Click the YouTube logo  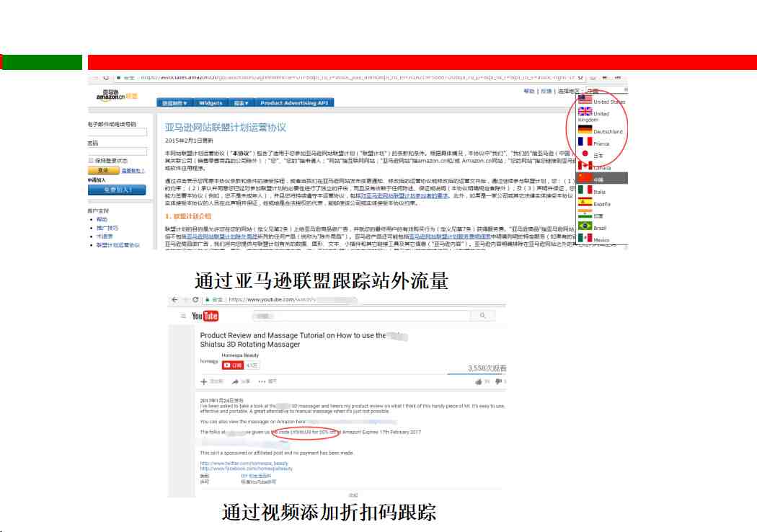(x=205, y=316)
